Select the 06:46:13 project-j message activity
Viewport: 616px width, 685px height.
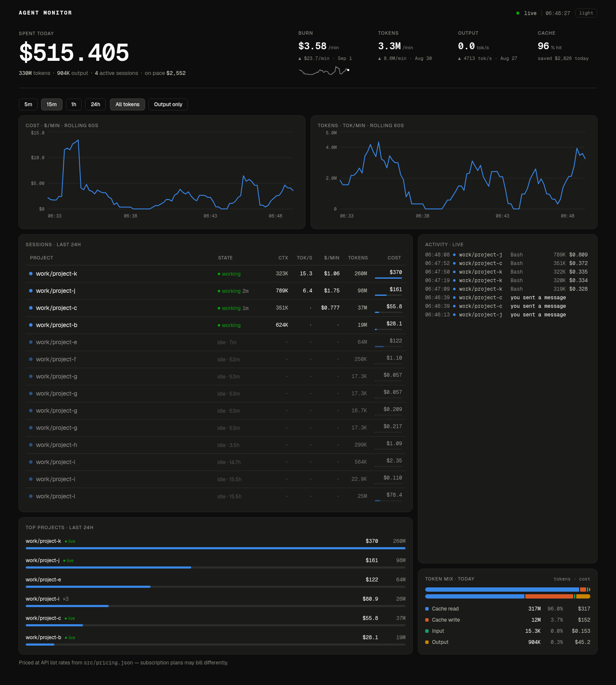pyautogui.click(x=506, y=315)
